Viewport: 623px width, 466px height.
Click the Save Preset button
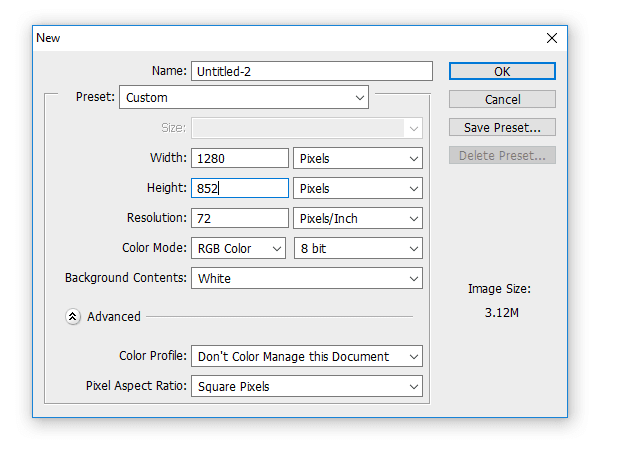(502, 128)
